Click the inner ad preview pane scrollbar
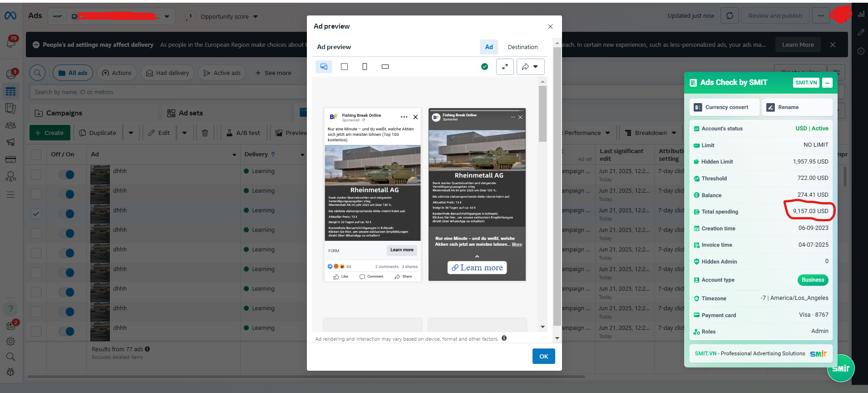Screen dimensions: 868x393 tap(542, 114)
